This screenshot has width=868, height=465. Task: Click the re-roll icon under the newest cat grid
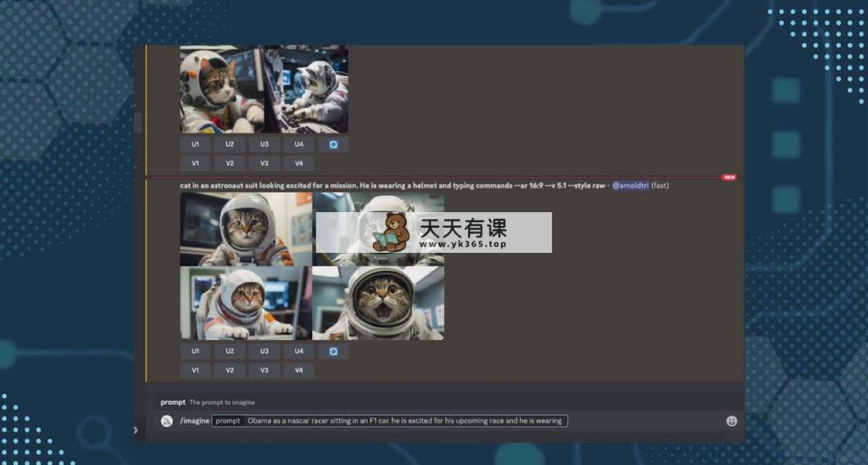coord(333,351)
